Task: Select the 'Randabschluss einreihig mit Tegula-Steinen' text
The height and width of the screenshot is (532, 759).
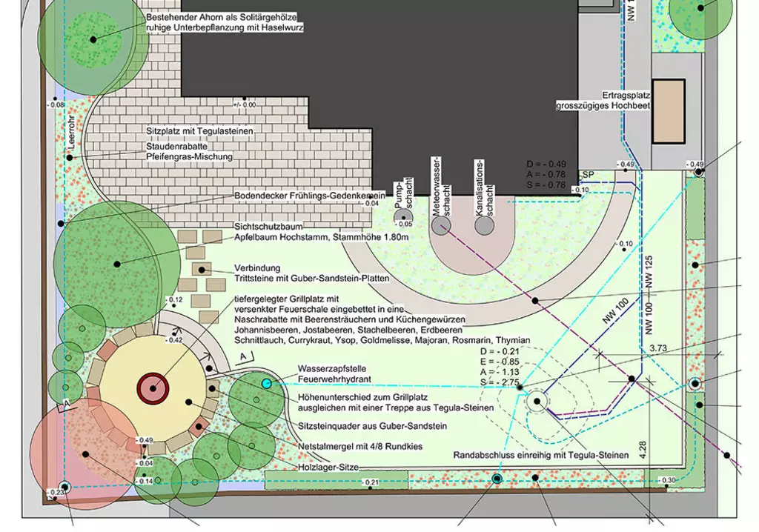Action: (x=541, y=454)
